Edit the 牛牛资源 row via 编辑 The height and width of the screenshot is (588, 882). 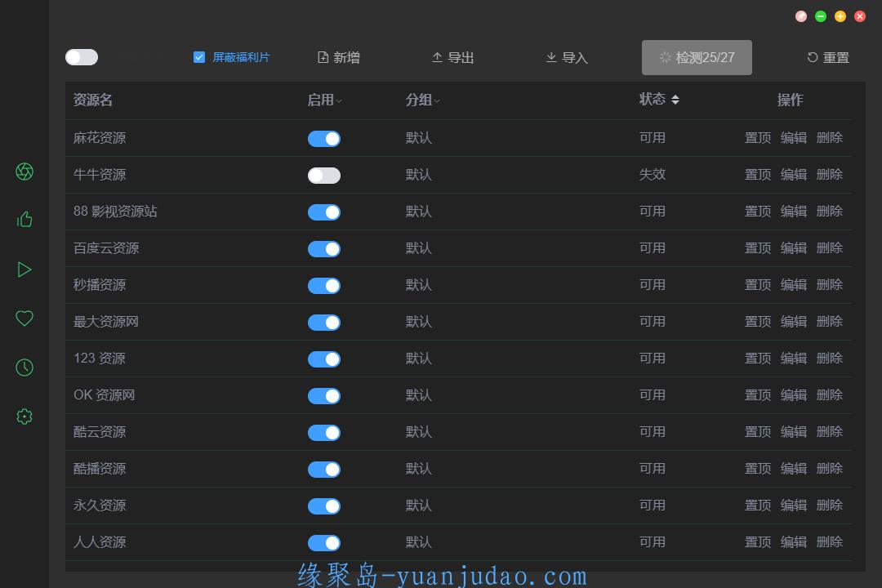coord(794,175)
